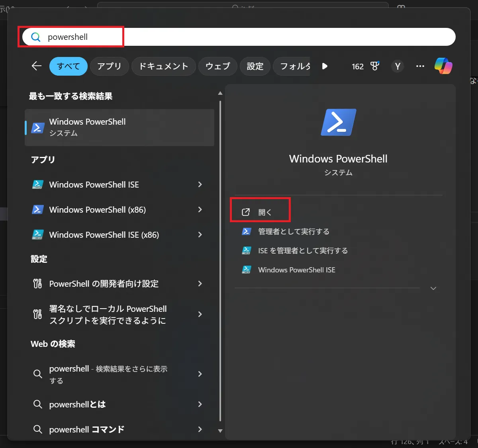Click the PowerShell の開発者向け設定 settings icon
The width and height of the screenshot is (478, 448).
(x=37, y=284)
